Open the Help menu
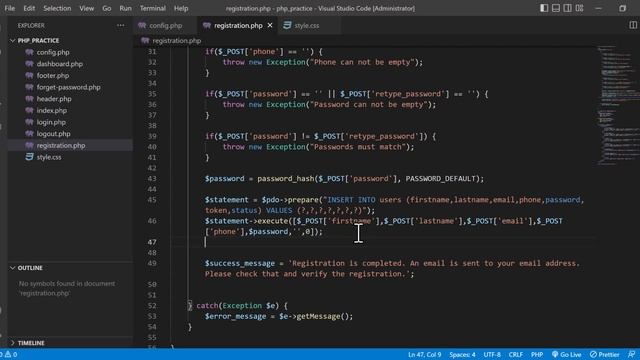This screenshot has width=640, height=360. [181, 8]
